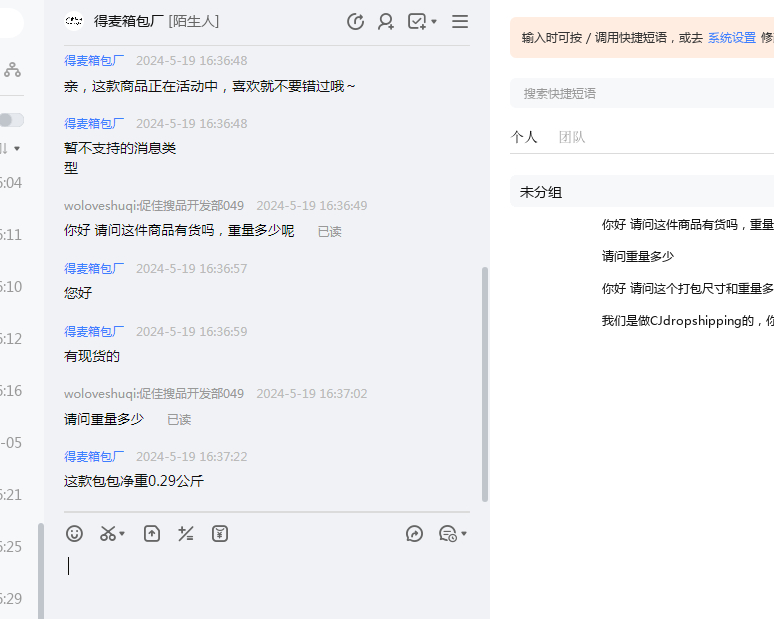The width and height of the screenshot is (774, 619).
Task: Open the hamburger menu in chat header
Action: pyautogui.click(x=460, y=21)
